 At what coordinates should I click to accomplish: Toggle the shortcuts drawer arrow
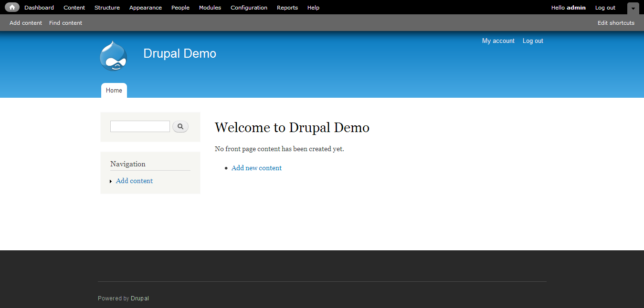pos(633,8)
